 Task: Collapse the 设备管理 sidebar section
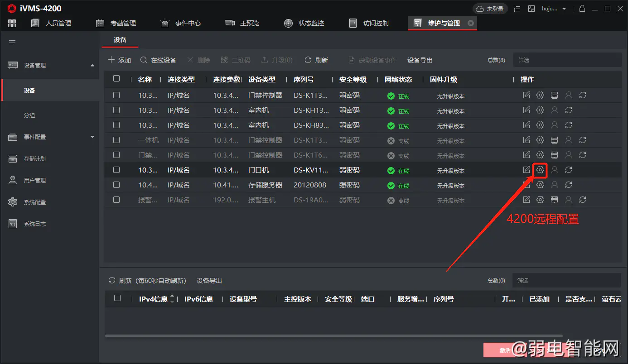(x=92, y=66)
